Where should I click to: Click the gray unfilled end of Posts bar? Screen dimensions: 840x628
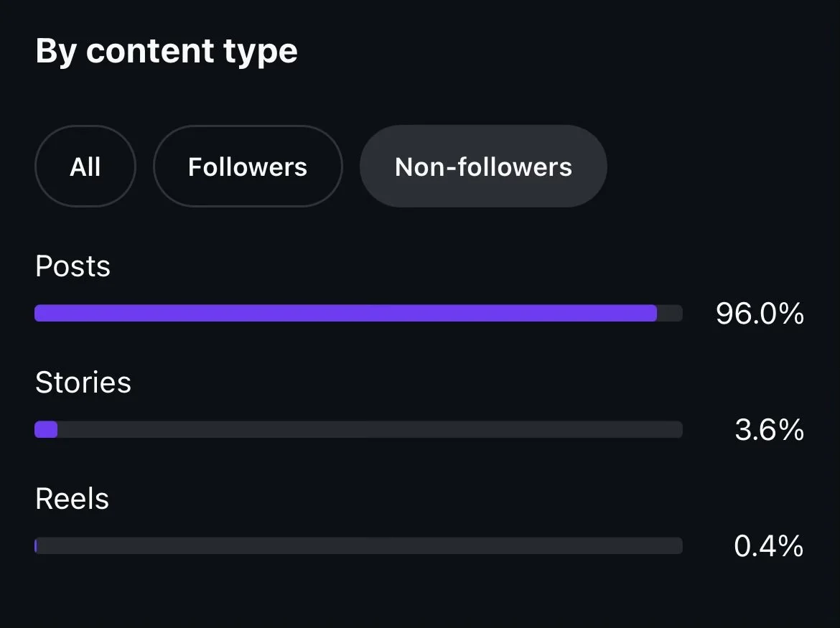coord(670,313)
